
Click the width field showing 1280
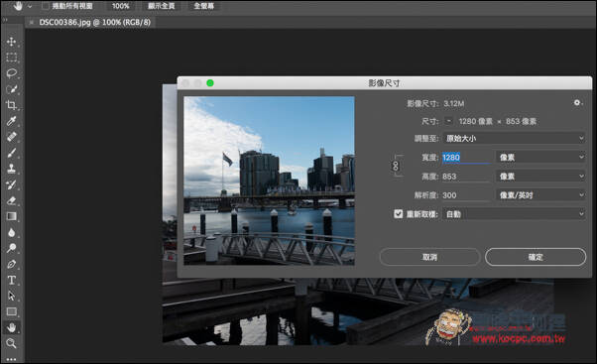(466, 158)
